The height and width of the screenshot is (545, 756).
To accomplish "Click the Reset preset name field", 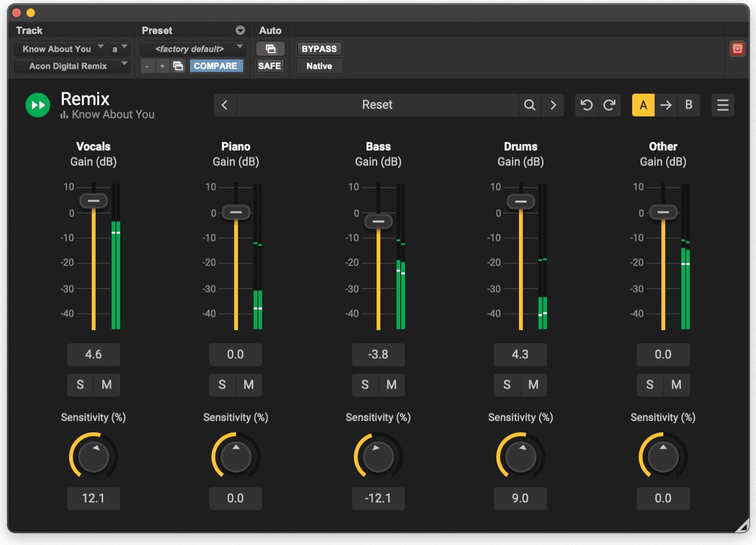I will (x=377, y=105).
